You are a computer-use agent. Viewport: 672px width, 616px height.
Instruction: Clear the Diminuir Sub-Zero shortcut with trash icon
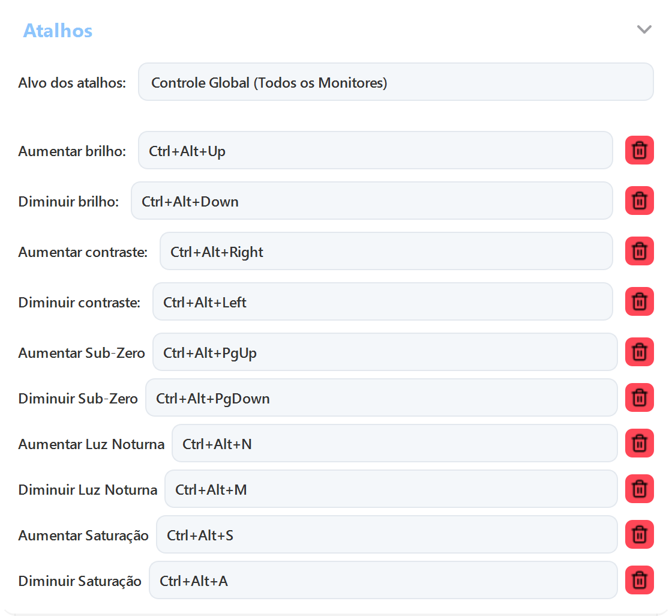point(639,397)
